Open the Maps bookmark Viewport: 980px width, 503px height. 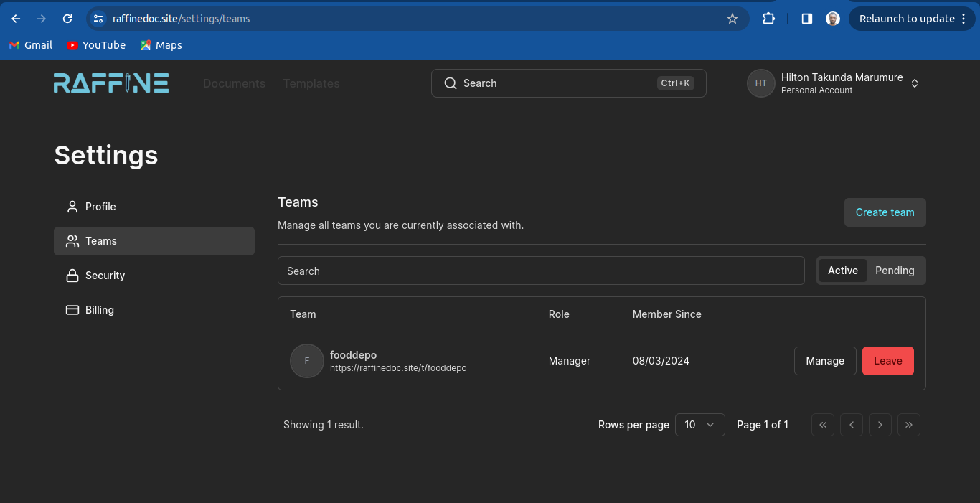pyautogui.click(x=161, y=45)
